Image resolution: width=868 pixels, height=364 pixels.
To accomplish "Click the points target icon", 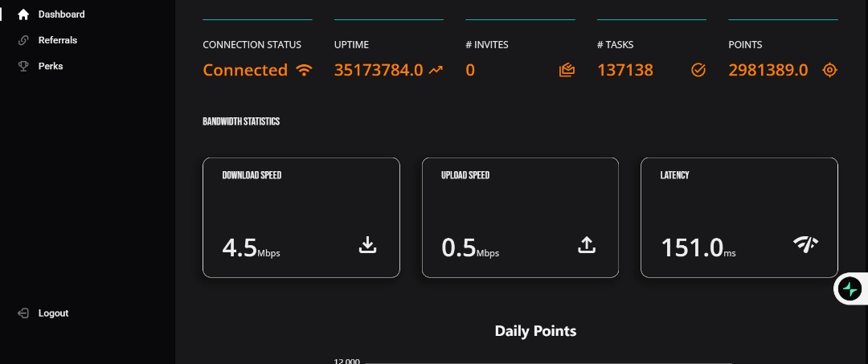I will [x=829, y=70].
